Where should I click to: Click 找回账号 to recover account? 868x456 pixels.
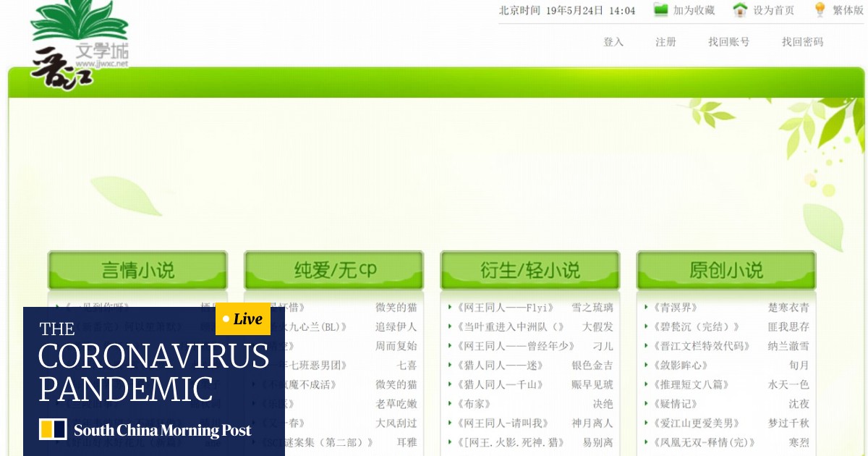coord(728,42)
